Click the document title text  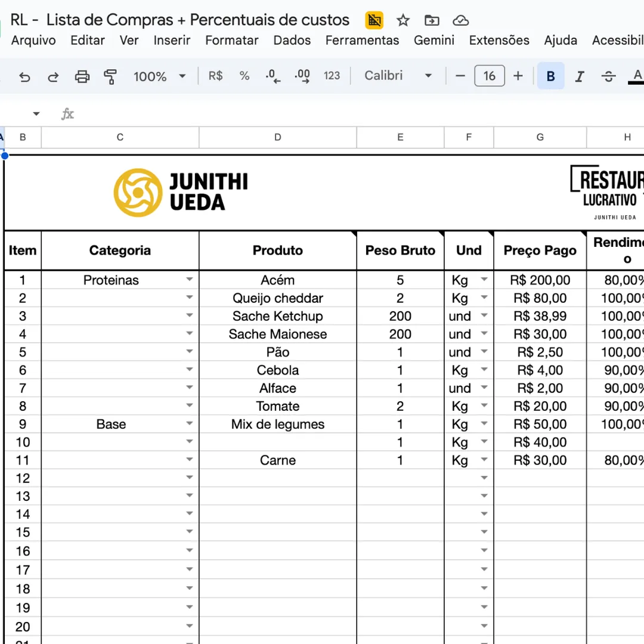[179, 20]
